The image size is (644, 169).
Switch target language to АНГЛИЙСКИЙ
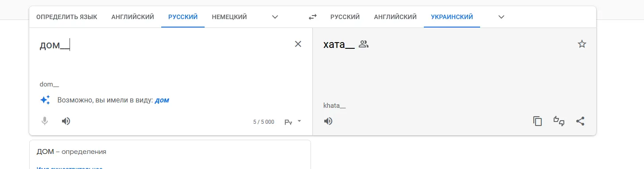396,17
